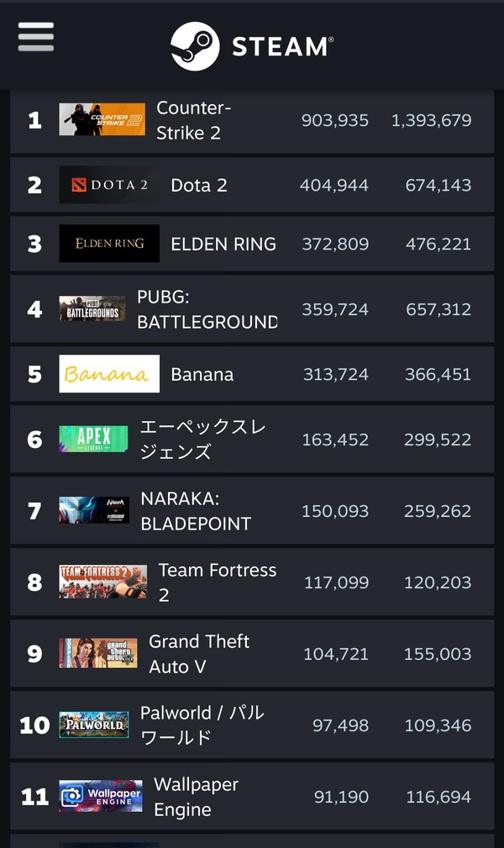Viewport: 504px width, 848px height.
Task: Open the Wallpaper Engine icon
Action: [x=100, y=796]
